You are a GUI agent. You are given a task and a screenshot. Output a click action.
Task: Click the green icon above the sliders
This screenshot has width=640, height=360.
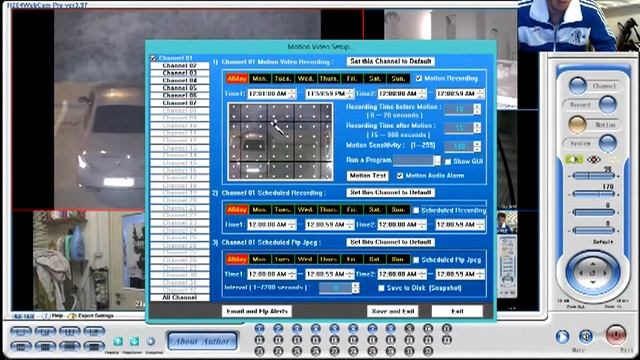(x=574, y=160)
